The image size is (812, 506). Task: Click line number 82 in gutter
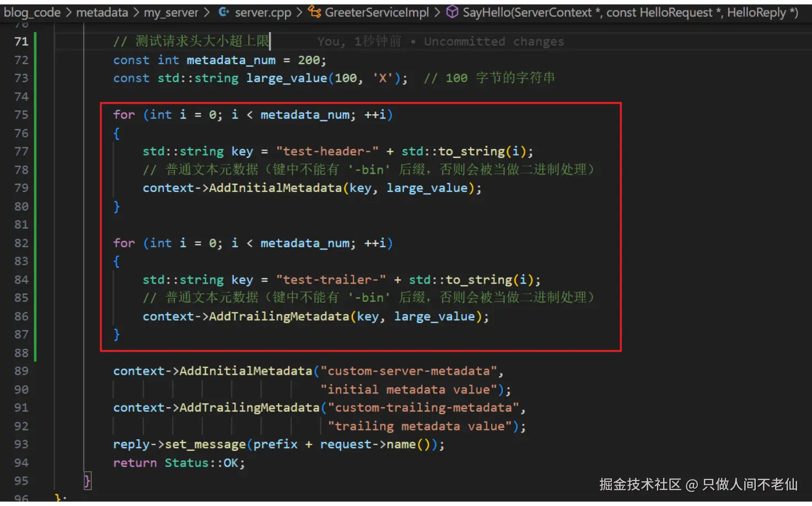point(21,243)
